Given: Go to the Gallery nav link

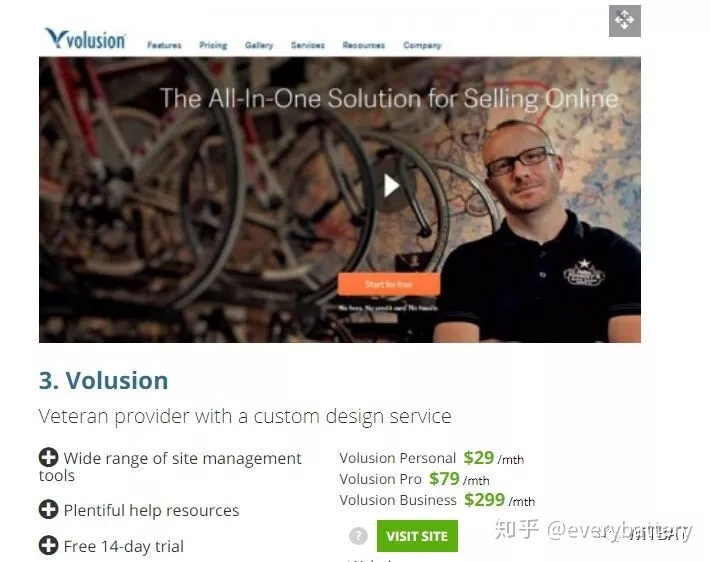Looking at the screenshot, I should tap(259, 45).
